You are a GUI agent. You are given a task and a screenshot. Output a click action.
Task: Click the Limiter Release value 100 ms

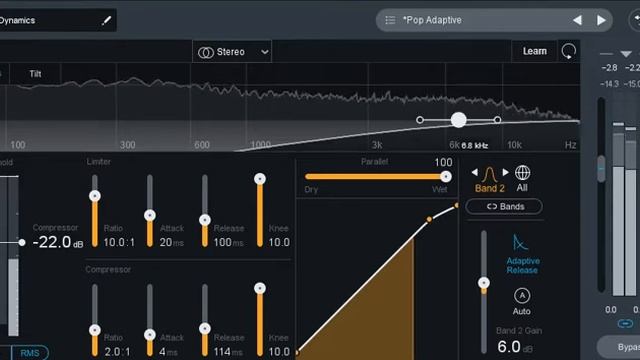[229, 242]
